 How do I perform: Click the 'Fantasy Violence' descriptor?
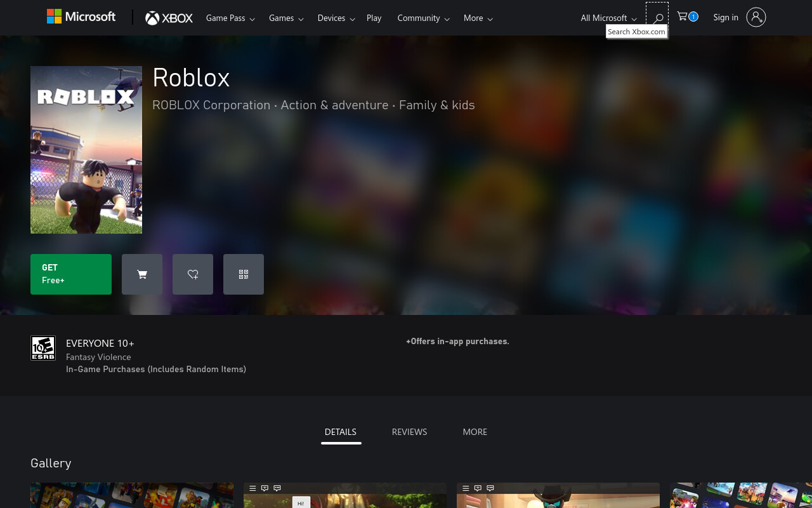click(x=98, y=357)
